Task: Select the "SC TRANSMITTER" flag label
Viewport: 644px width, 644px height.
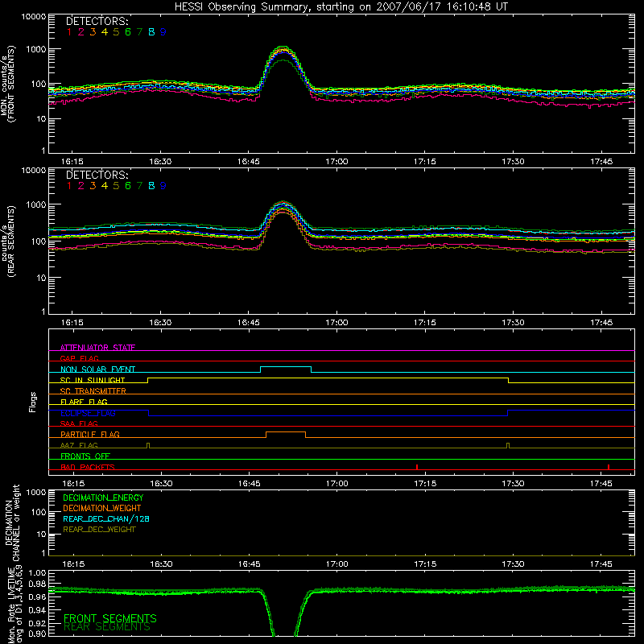Action: click(93, 390)
